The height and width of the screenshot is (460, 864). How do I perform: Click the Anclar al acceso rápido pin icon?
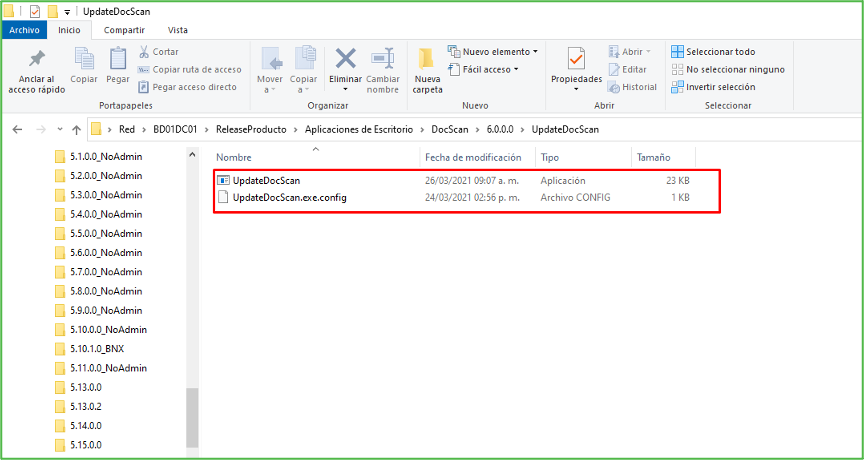(36, 60)
